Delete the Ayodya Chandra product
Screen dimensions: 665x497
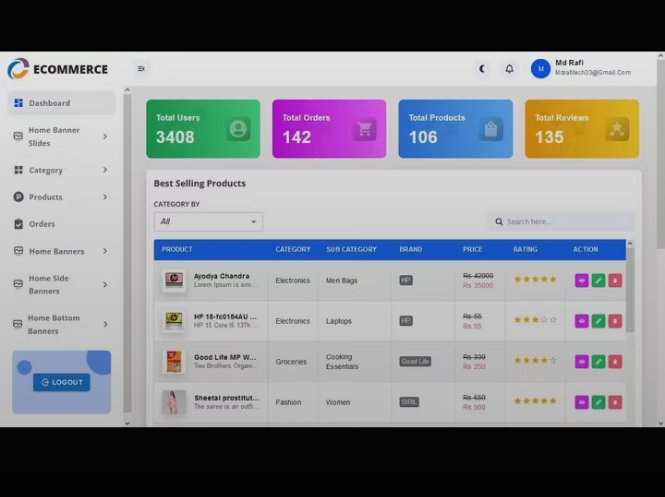(615, 280)
